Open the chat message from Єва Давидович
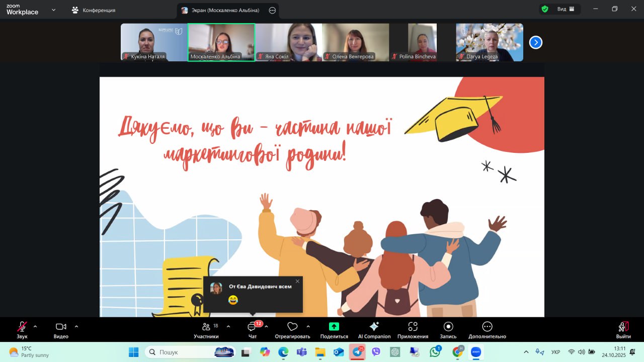Image resolution: width=644 pixels, height=362 pixels. [x=253, y=294]
